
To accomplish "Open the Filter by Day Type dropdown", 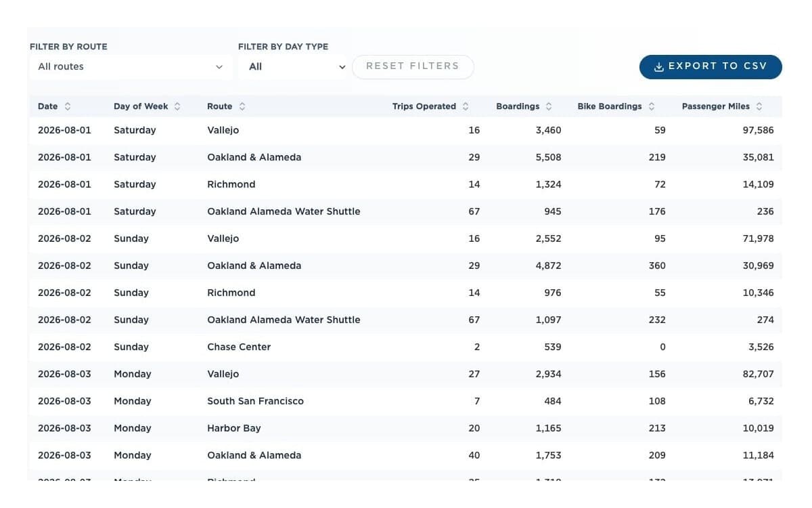I will (x=294, y=66).
